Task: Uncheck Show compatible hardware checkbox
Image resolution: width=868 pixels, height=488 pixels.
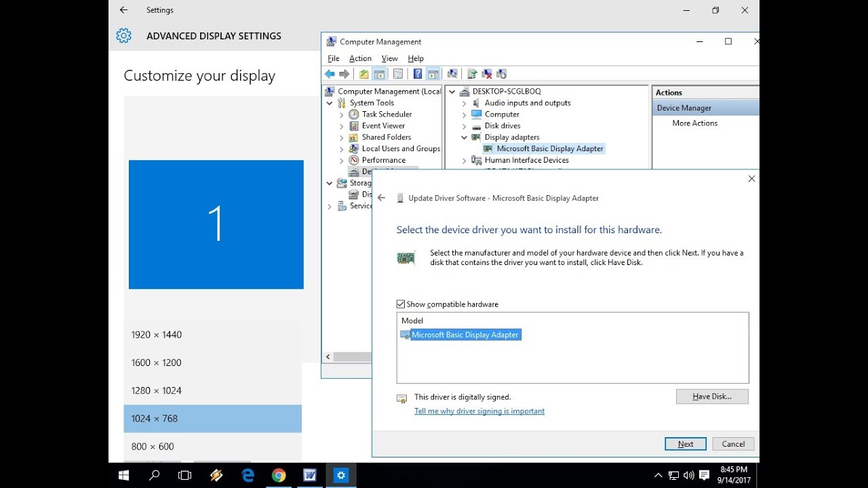Action: (x=401, y=304)
